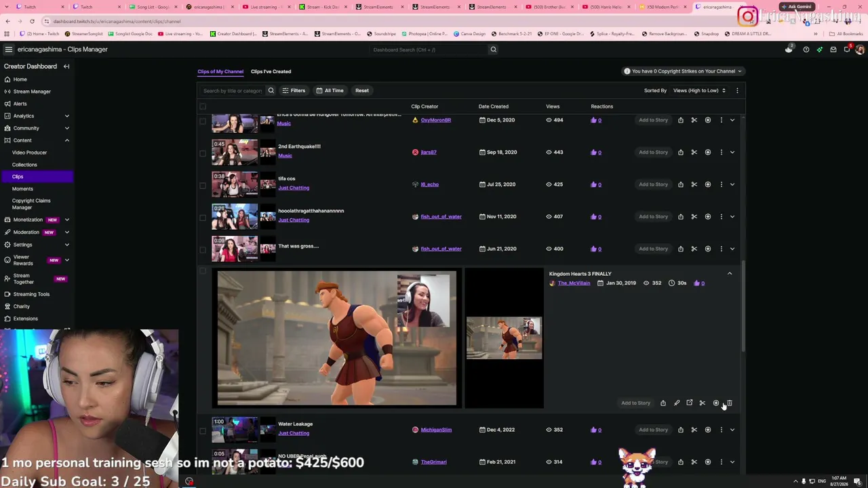This screenshot has height=488, width=868.
Task: Share the 2nd Earthquake!!!! clip
Action: click(680, 152)
